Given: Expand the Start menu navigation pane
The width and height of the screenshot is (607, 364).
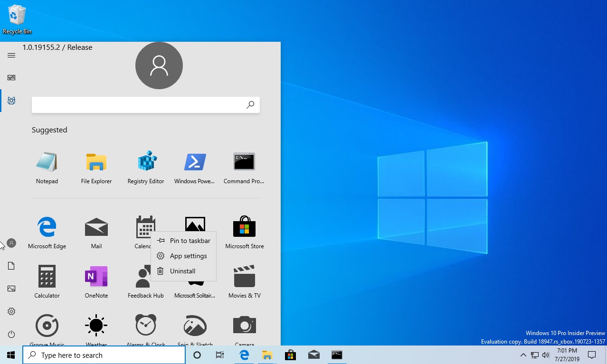Looking at the screenshot, I should click(11, 55).
